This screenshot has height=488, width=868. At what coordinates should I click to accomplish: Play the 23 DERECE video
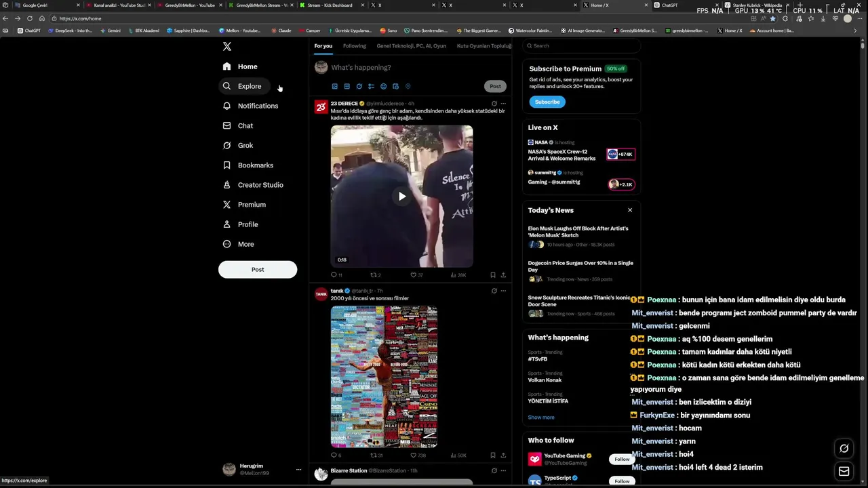point(401,197)
